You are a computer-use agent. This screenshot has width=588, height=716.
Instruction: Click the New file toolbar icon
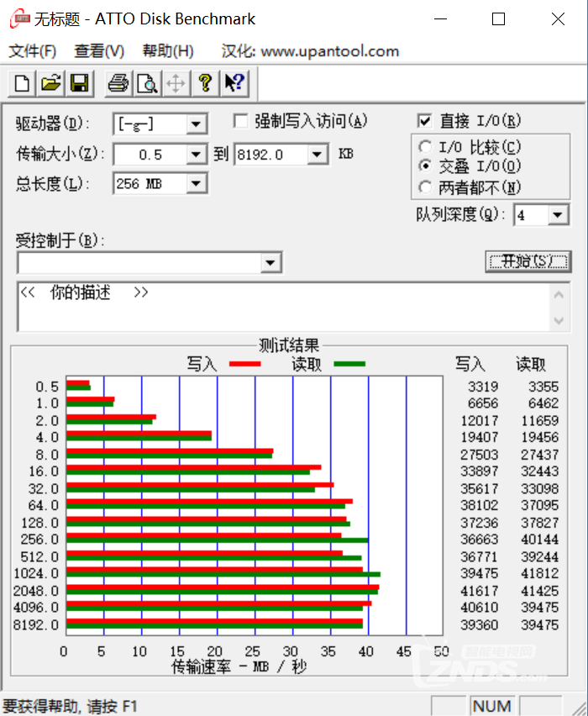click(x=23, y=82)
